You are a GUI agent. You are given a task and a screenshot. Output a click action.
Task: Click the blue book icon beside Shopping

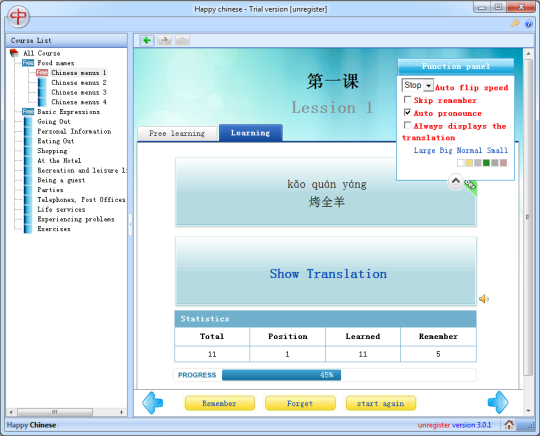(x=28, y=151)
